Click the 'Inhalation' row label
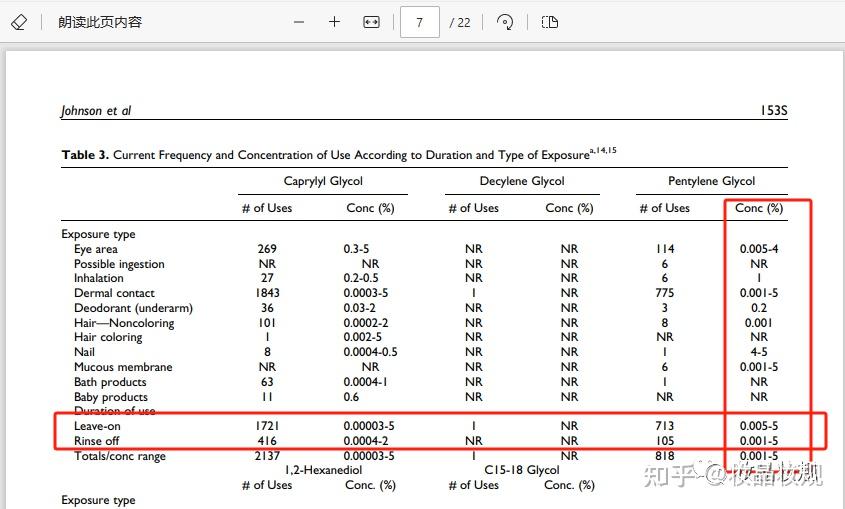Image resolution: width=845 pixels, height=509 pixels. coord(99,278)
